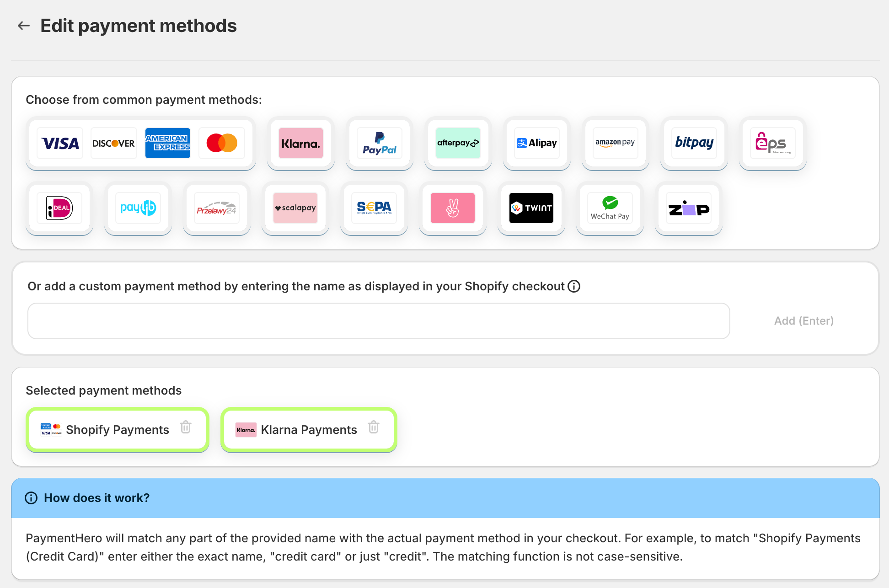Image resolution: width=889 pixels, height=588 pixels.
Task: Pick the American Express logo
Action: coord(168,143)
